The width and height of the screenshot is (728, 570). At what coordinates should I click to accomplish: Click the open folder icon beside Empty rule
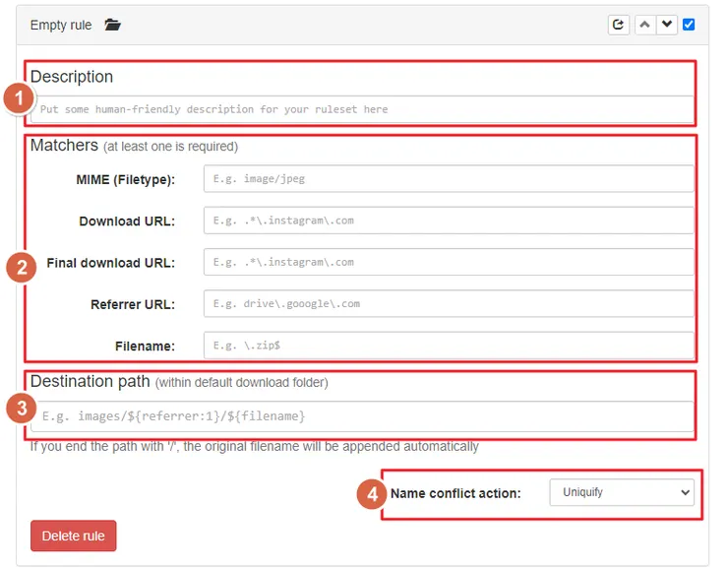tap(112, 25)
